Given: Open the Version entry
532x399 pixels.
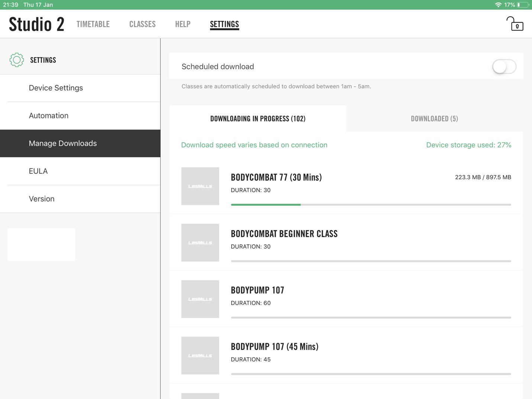Looking at the screenshot, I should point(80,199).
